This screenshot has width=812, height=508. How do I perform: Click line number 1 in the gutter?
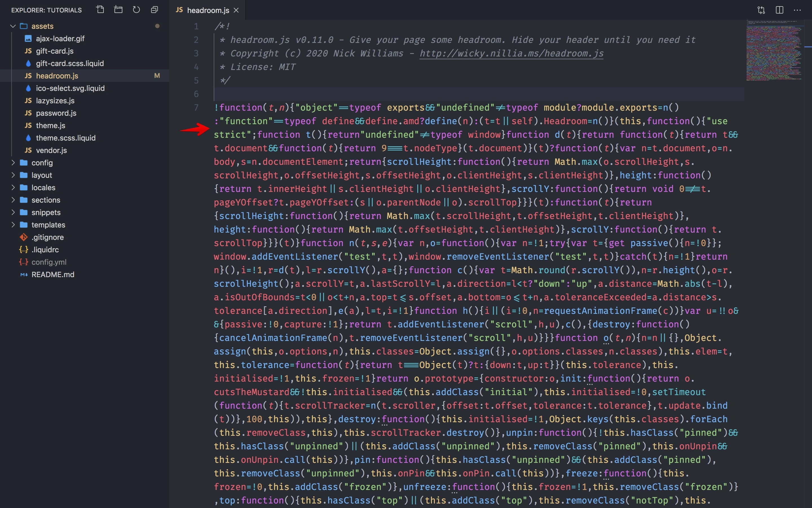pos(196,26)
